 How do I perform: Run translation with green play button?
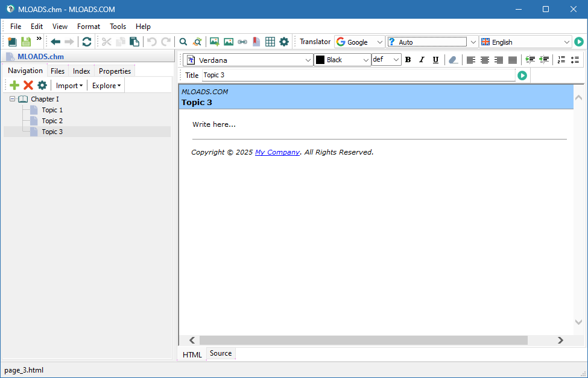pos(579,42)
